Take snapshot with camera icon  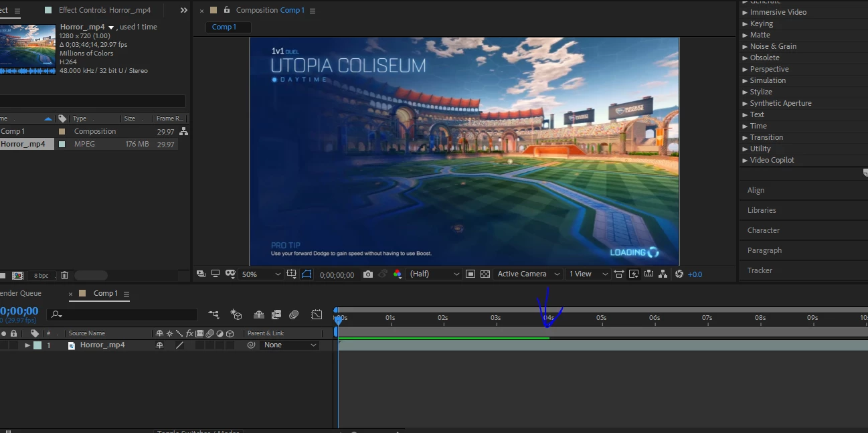point(368,274)
